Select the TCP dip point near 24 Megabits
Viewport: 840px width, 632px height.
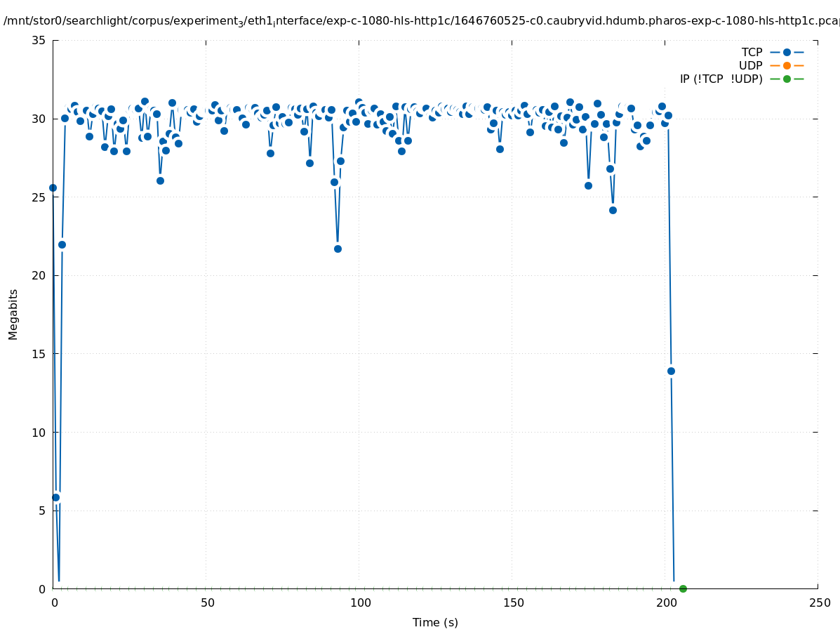click(x=613, y=210)
